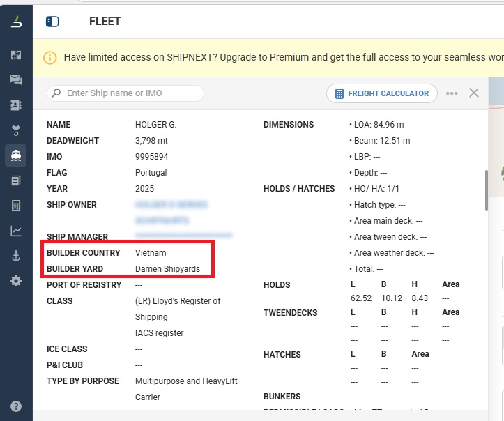504x421 pixels.
Task: Click the details panel vertical scrollbar
Action: click(x=485, y=188)
